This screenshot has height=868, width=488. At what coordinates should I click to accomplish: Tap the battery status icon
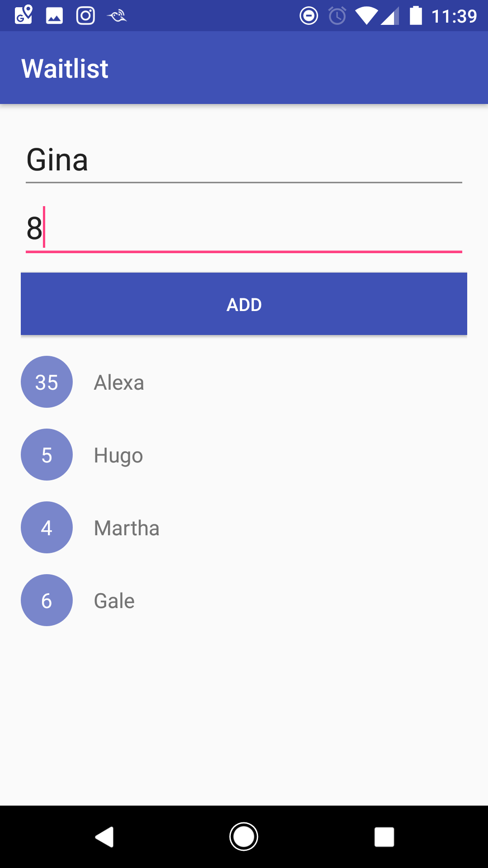pos(416,16)
